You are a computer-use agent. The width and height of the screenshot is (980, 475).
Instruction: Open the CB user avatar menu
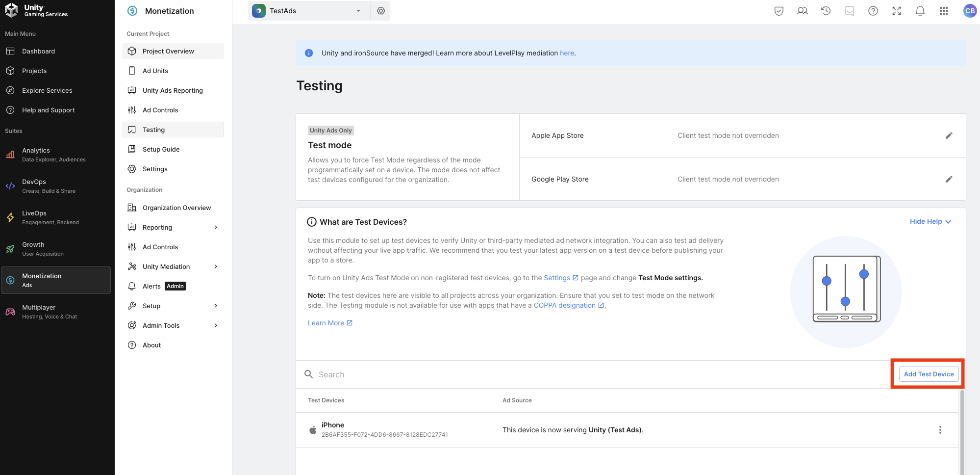[x=970, y=11]
